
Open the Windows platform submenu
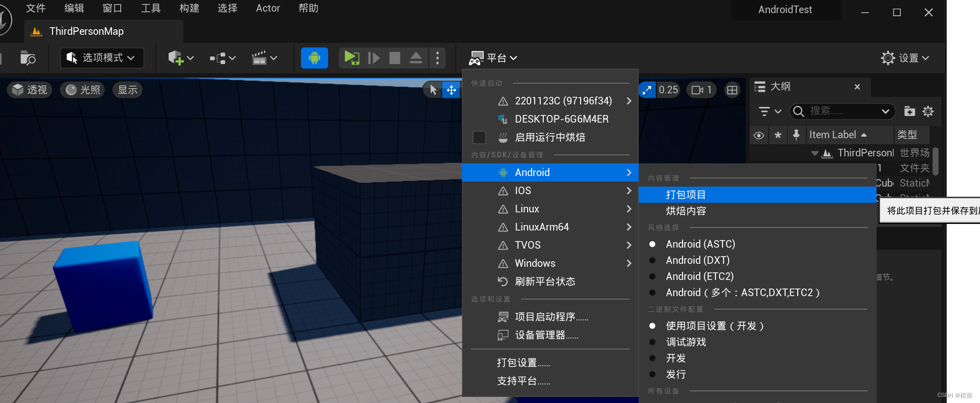click(x=550, y=263)
